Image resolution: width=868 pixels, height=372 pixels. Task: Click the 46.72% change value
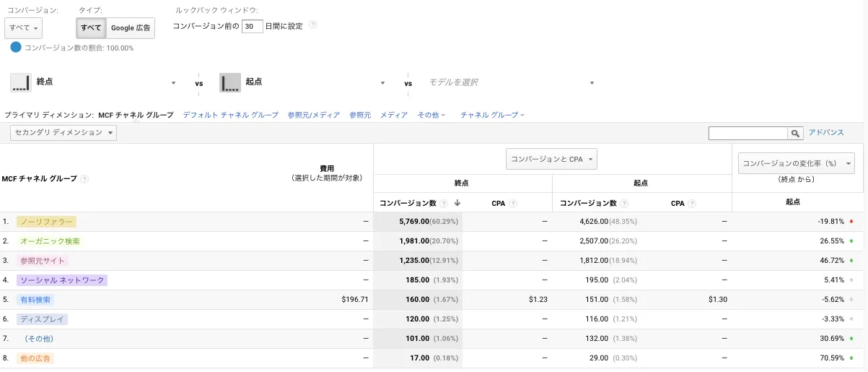coord(832,261)
